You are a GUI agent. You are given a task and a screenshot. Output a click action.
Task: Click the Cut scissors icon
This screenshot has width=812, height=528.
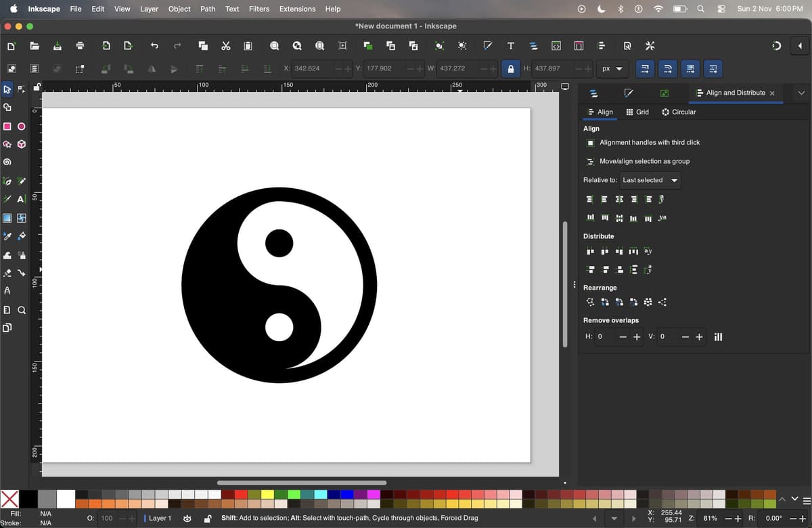click(x=226, y=46)
